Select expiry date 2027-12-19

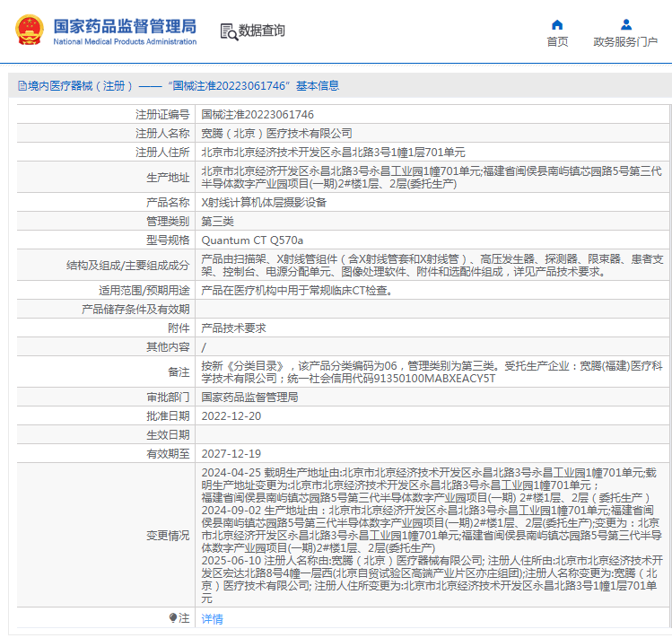pos(231,454)
